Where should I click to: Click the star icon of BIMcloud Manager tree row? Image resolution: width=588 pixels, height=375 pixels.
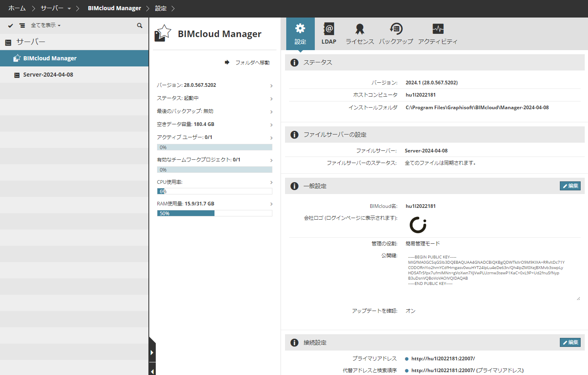click(17, 58)
